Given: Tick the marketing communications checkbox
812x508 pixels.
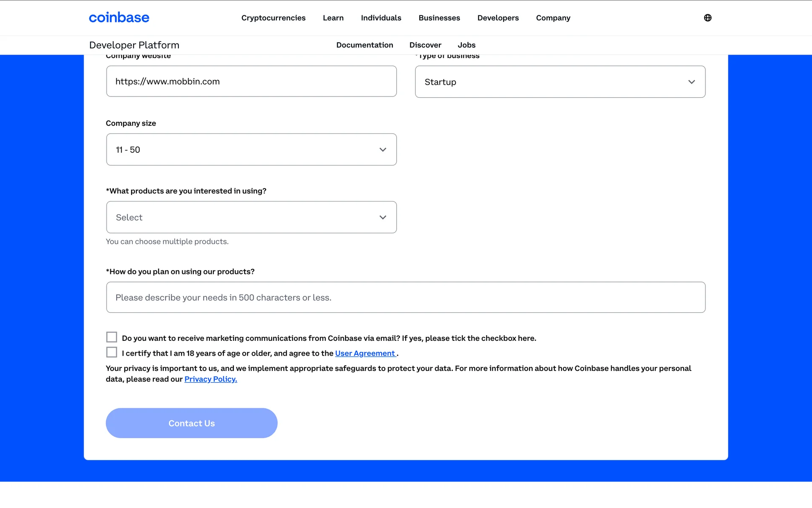Looking at the screenshot, I should click(112, 337).
